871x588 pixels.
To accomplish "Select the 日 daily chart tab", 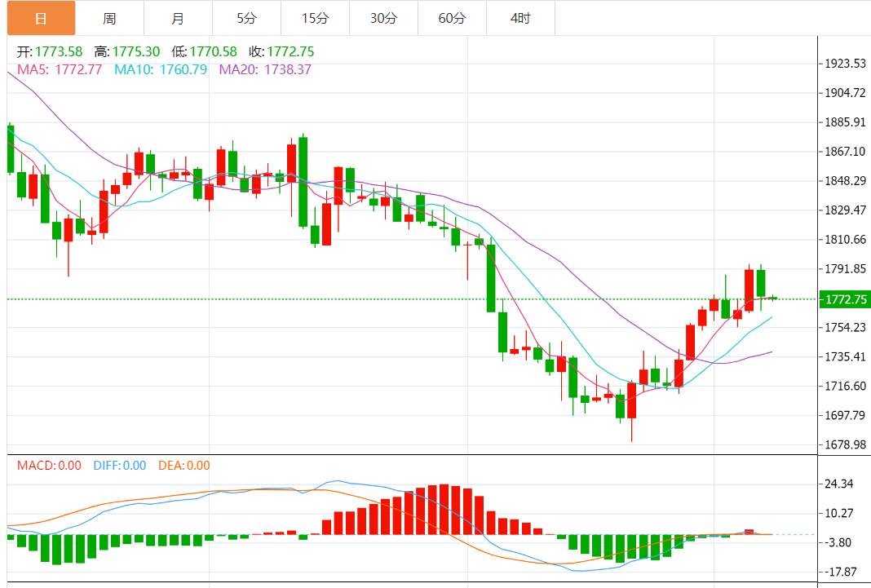I will point(41,18).
